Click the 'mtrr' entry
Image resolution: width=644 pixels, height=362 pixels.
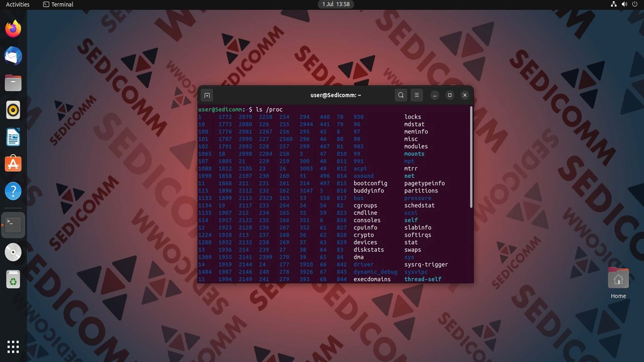coord(411,169)
